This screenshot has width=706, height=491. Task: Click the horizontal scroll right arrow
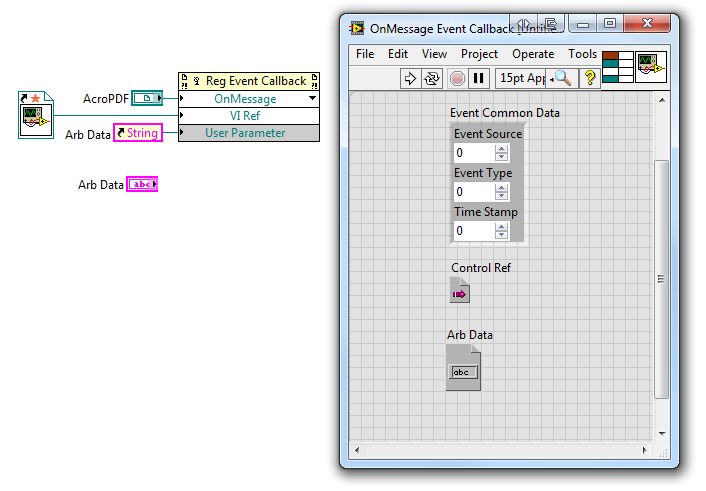point(644,450)
